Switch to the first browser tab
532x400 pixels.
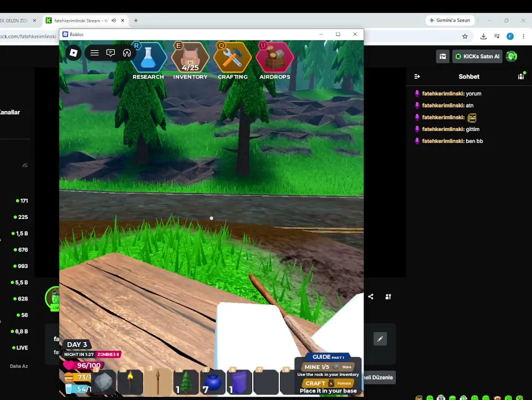(x=13, y=21)
